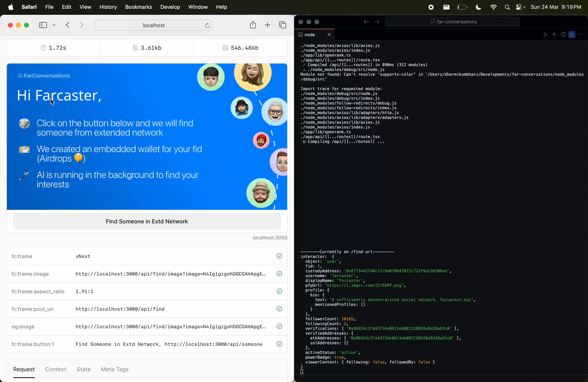588x382 pixels.
Task: Open the File menu
Action: [x=49, y=7]
